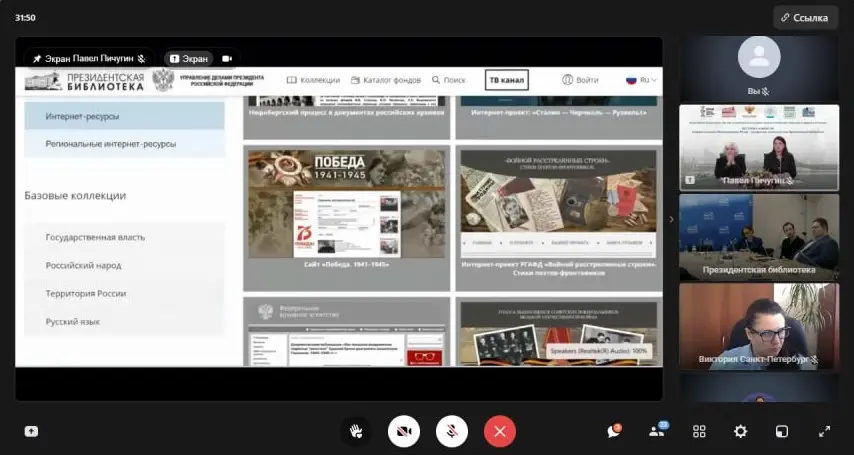The image size is (854, 455).
Task: Enter fullscreen mode
Action: tap(824, 431)
